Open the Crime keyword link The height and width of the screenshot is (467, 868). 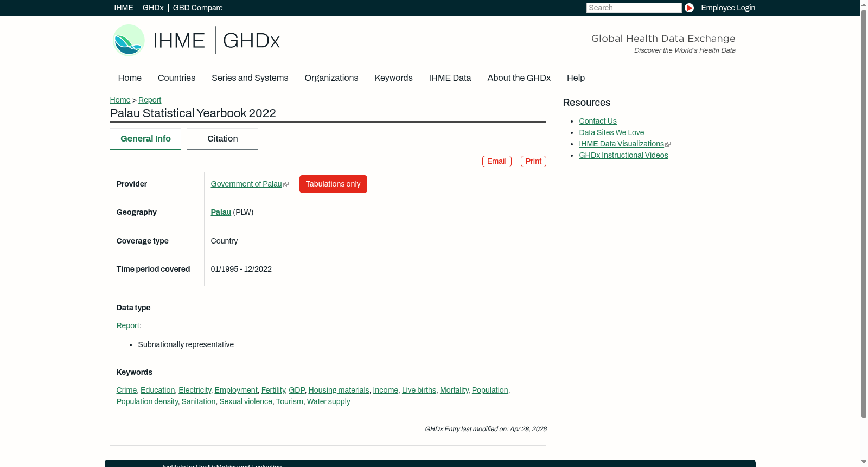pyautogui.click(x=126, y=391)
